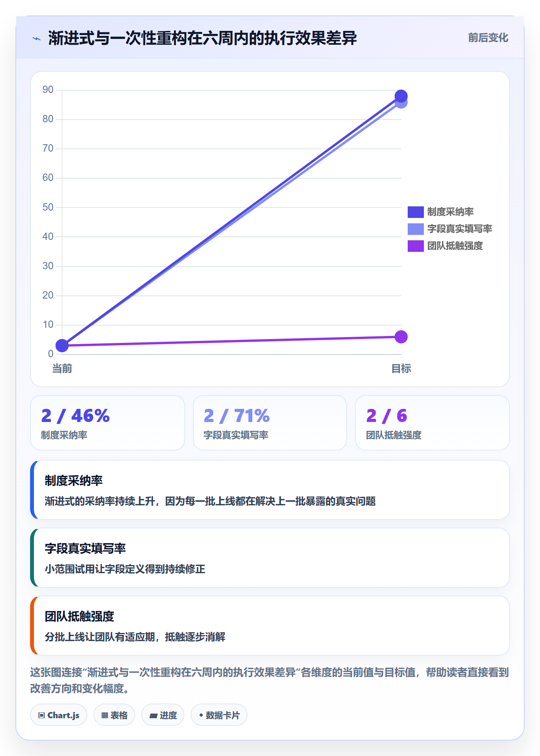Click the 制度采纳率 label under 2 / 46%
The height and width of the screenshot is (756, 540).
(x=64, y=435)
